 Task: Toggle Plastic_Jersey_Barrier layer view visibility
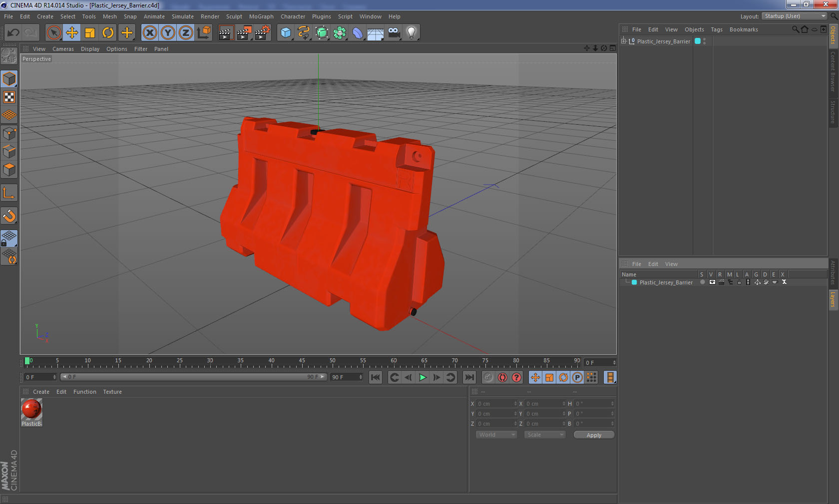click(712, 282)
